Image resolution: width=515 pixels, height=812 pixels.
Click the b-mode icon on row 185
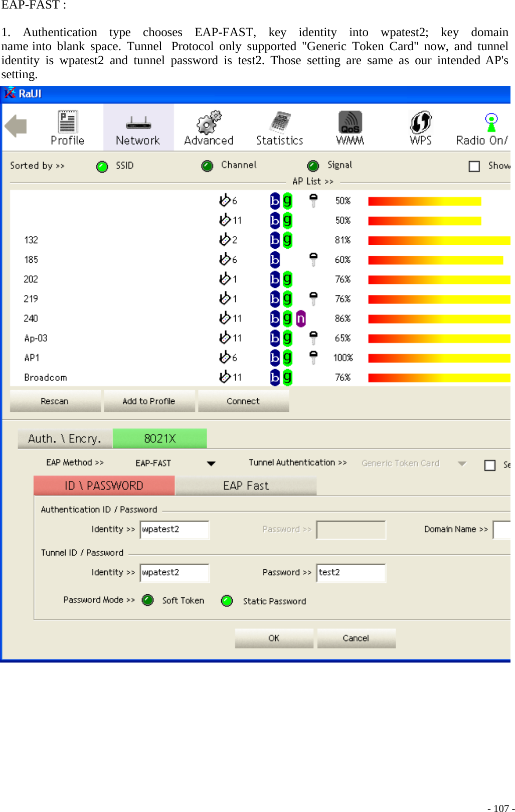tap(275, 259)
